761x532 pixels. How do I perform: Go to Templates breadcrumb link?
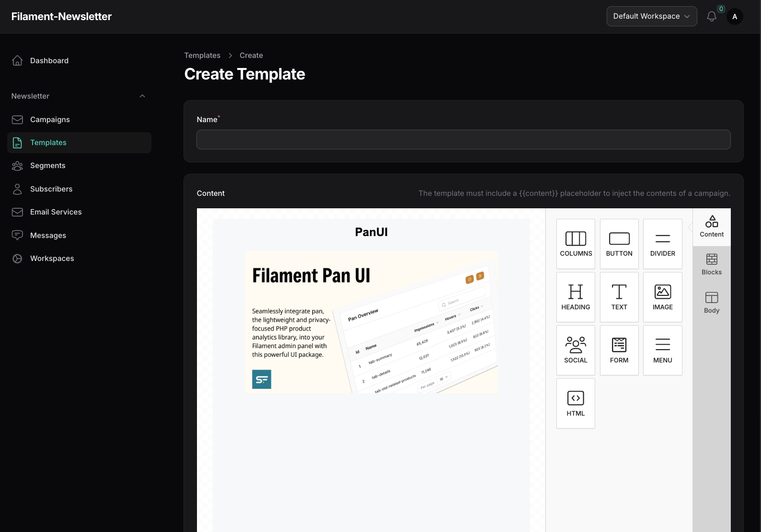pos(202,56)
